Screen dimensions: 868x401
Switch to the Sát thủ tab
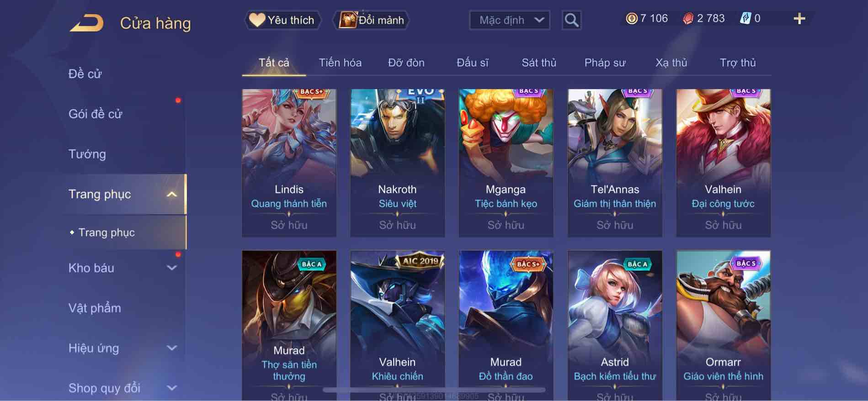tap(539, 63)
